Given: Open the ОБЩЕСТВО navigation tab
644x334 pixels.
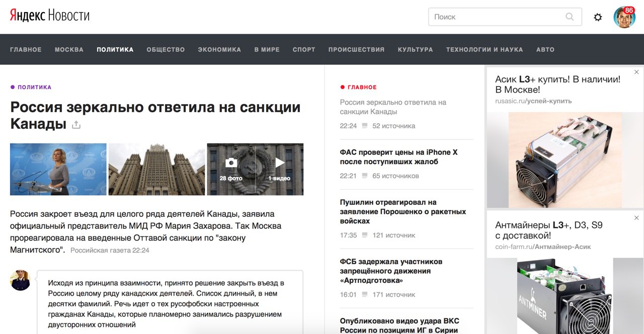Looking at the screenshot, I should pyautogui.click(x=166, y=49).
